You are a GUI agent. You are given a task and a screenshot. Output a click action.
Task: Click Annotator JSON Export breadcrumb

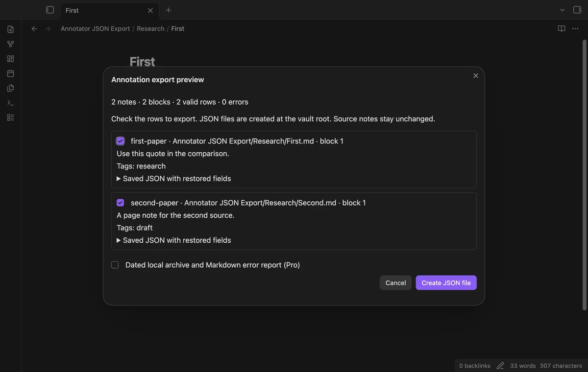[96, 28]
